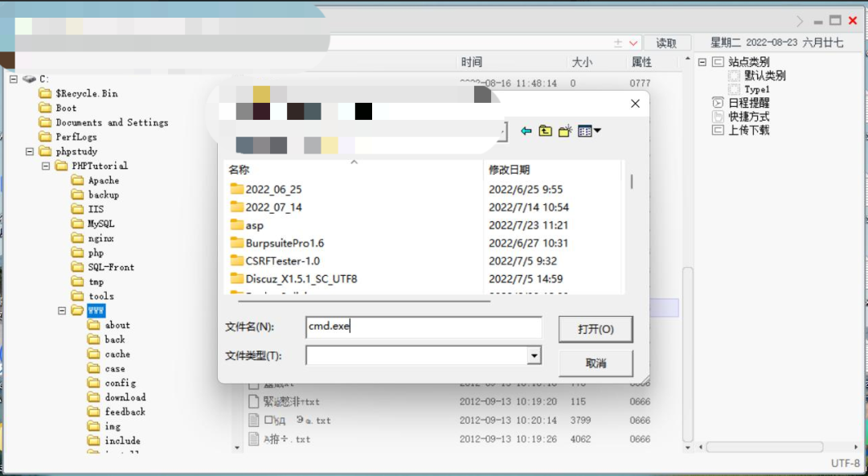Select case folder under WWW
Viewport: 868px width, 476px height.
[x=107, y=368]
